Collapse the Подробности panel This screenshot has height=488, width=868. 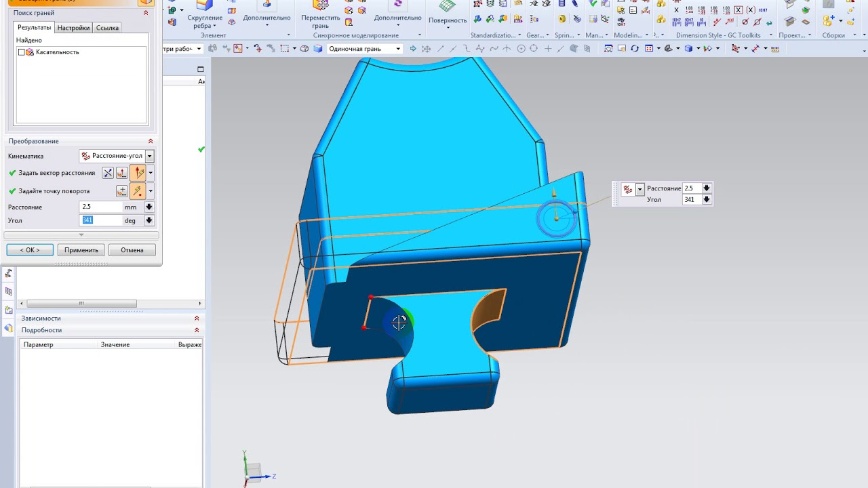pos(197,330)
